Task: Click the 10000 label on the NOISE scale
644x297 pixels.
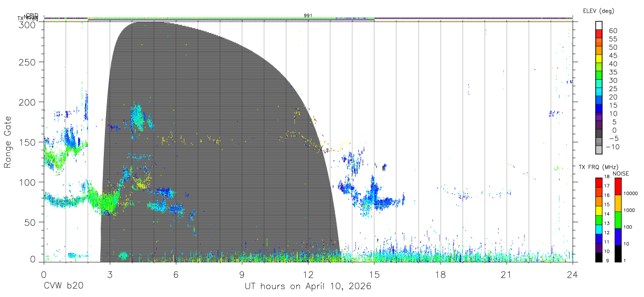Action: [630, 193]
